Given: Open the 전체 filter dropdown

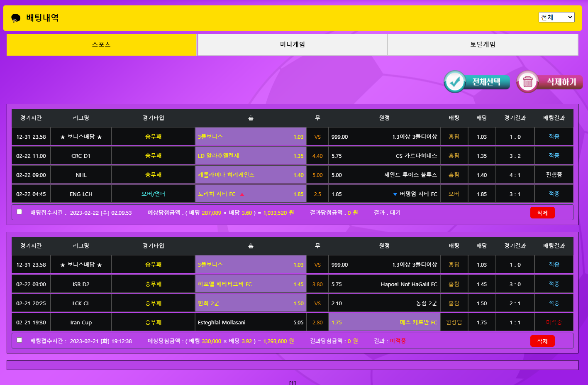Looking at the screenshot, I should pos(556,17).
